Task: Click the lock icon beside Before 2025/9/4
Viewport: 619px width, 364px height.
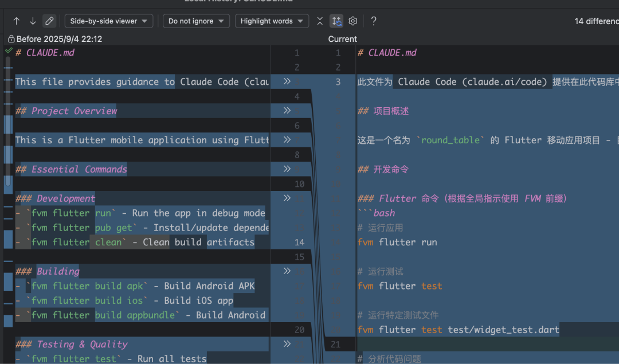Action: coord(11,38)
